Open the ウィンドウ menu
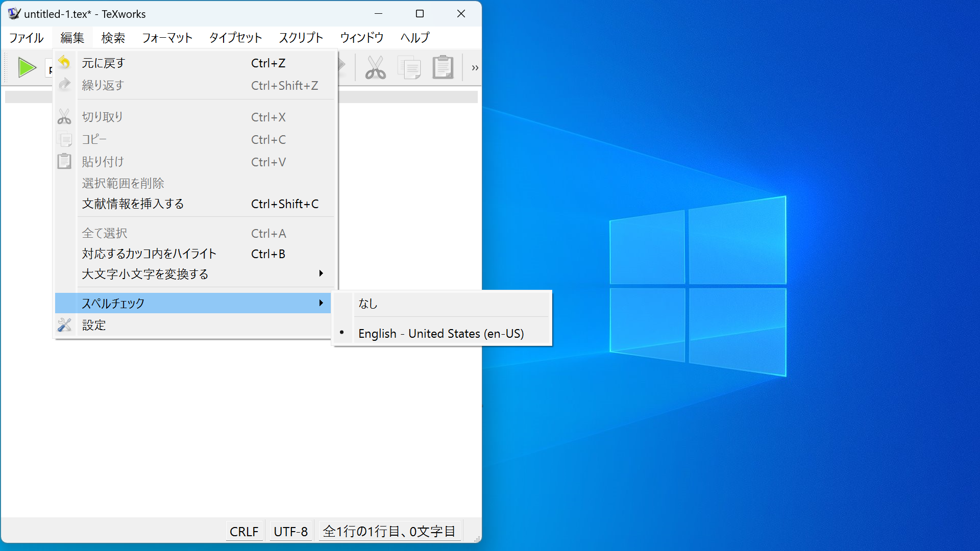Screen dimensions: 980x551 point(361,38)
